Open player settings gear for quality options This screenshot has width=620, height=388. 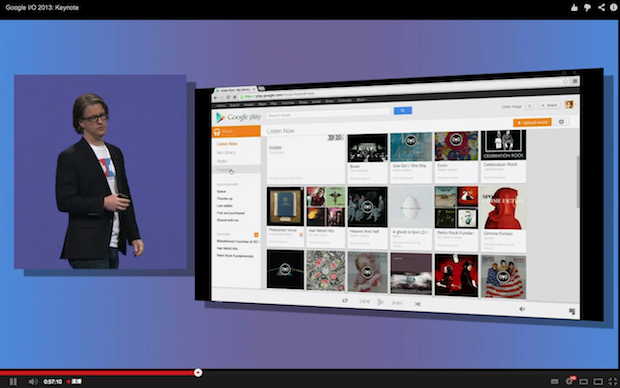click(570, 381)
